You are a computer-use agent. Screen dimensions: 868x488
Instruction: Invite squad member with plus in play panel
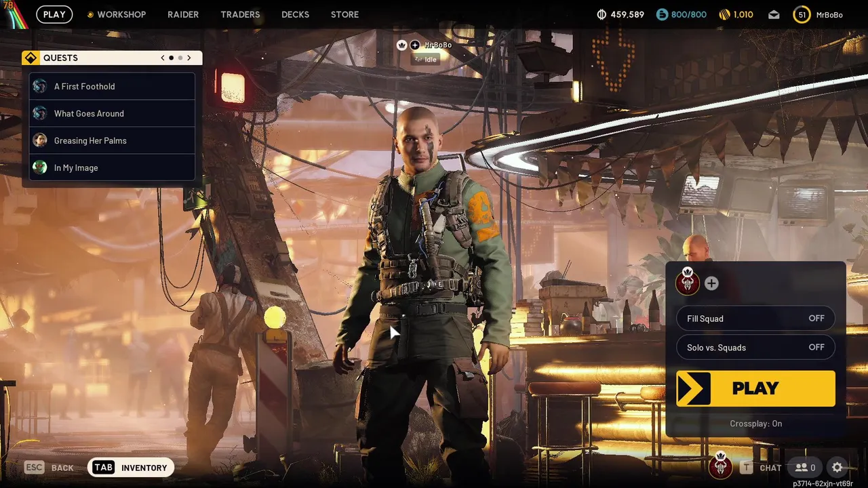tap(711, 283)
